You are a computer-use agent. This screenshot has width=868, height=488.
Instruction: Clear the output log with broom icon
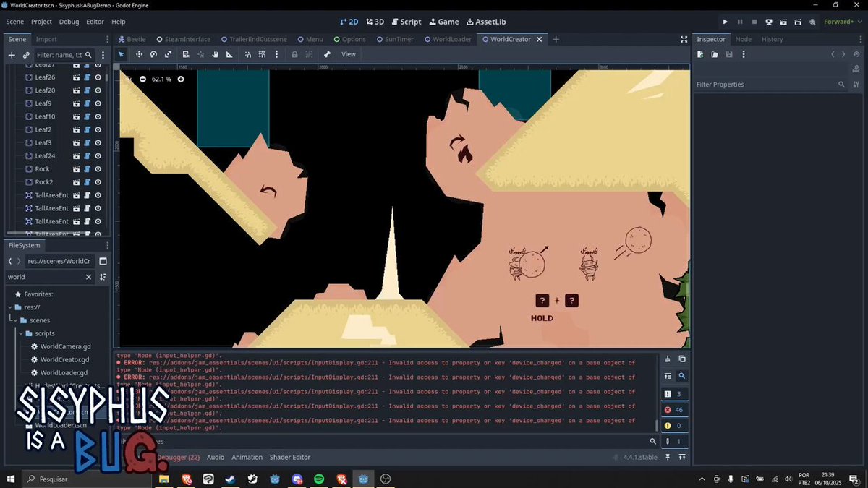pyautogui.click(x=668, y=359)
